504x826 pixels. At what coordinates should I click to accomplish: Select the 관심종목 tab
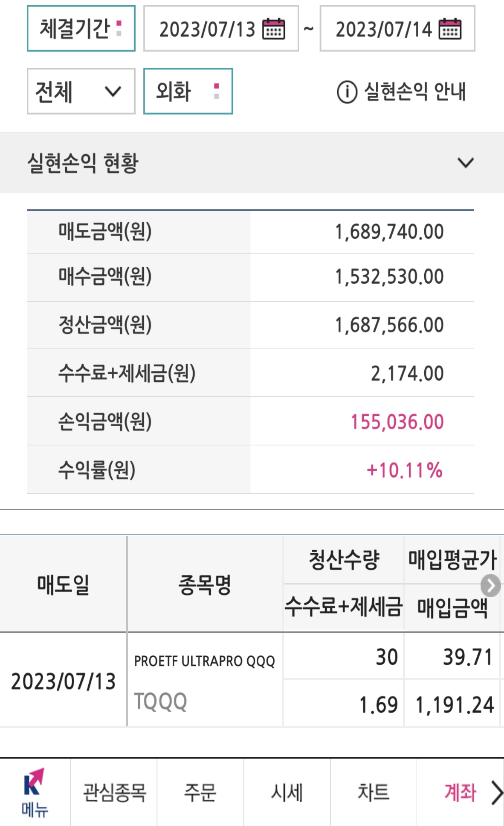pos(114,793)
